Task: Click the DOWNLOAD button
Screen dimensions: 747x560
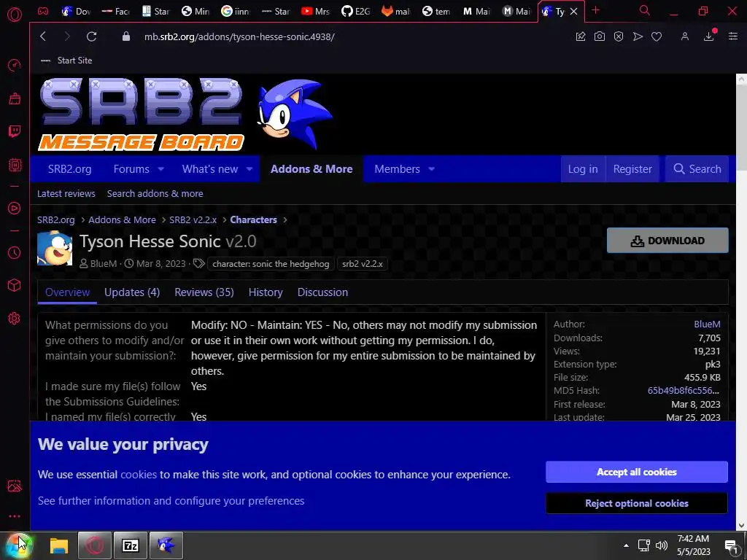Action: (667, 241)
